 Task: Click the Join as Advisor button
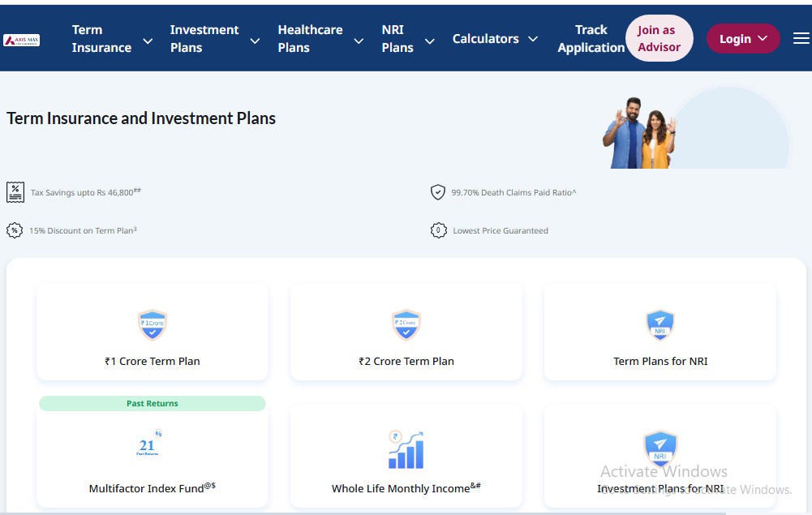pos(659,38)
